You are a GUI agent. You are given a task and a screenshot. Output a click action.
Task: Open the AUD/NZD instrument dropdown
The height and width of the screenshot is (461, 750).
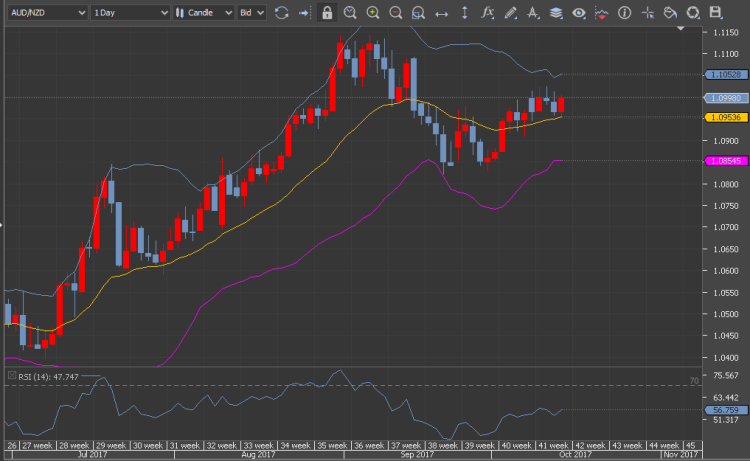(x=44, y=13)
